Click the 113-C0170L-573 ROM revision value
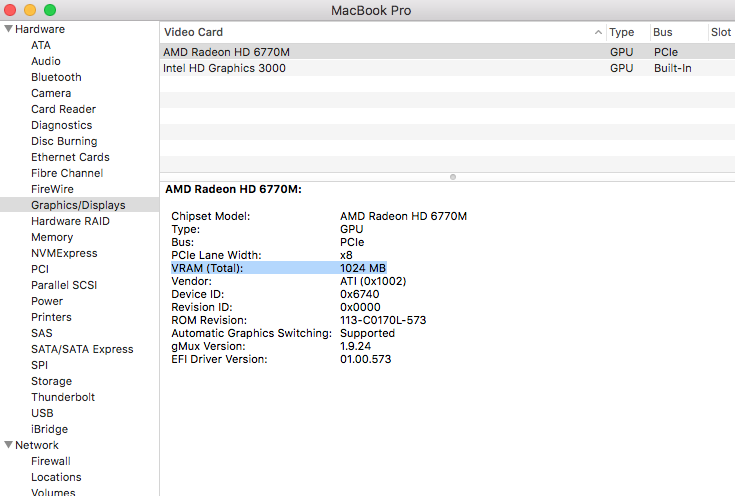This screenshot has width=735, height=496. [x=383, y=320]
